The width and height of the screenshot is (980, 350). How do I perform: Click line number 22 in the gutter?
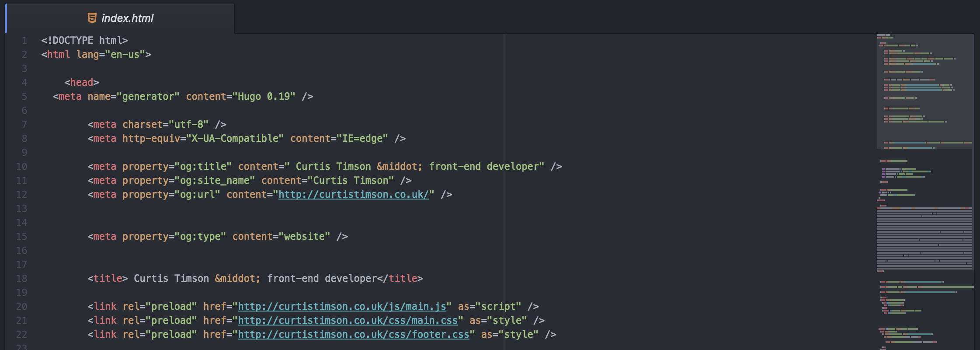click(x=22, y=334)
